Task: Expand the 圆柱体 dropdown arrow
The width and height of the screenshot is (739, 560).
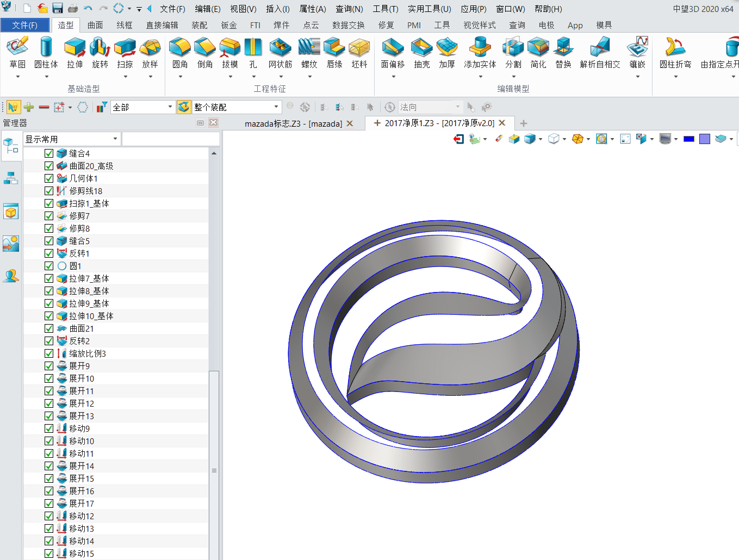Action: (x=46, y=77)
